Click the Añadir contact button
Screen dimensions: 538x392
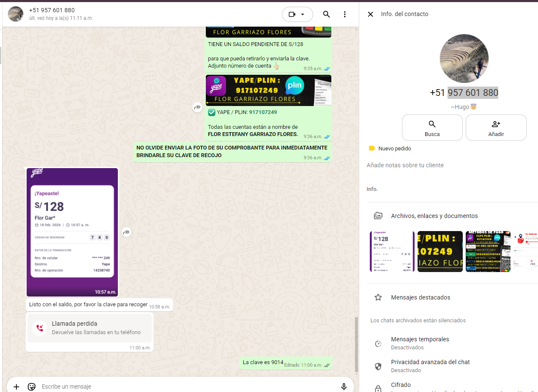(496, 127)
